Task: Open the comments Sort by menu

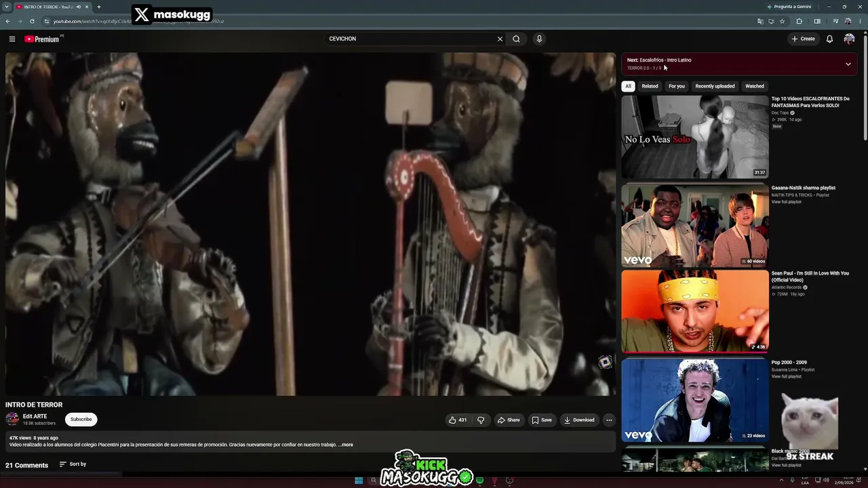Action: tap(73, 464)
